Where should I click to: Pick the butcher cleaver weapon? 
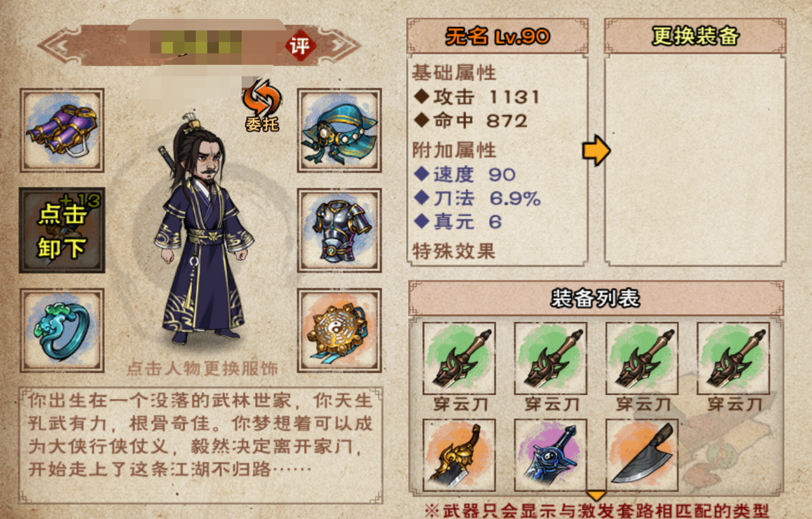point(642,455)
